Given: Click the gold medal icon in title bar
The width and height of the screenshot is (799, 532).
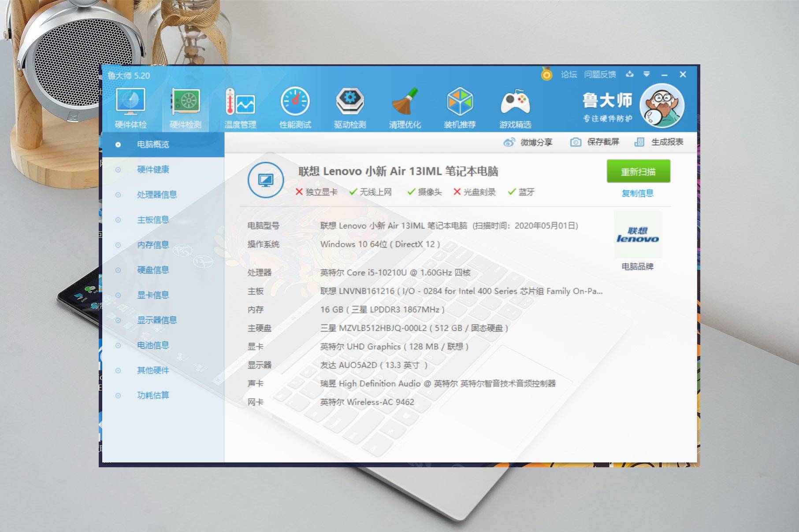Looking at the screenshot, I should pyautogui.click(x=546, y=74).
